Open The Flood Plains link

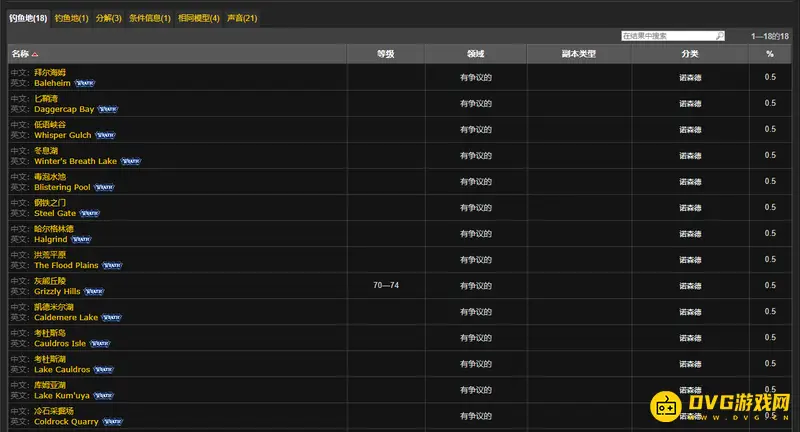tap(66, 265)
